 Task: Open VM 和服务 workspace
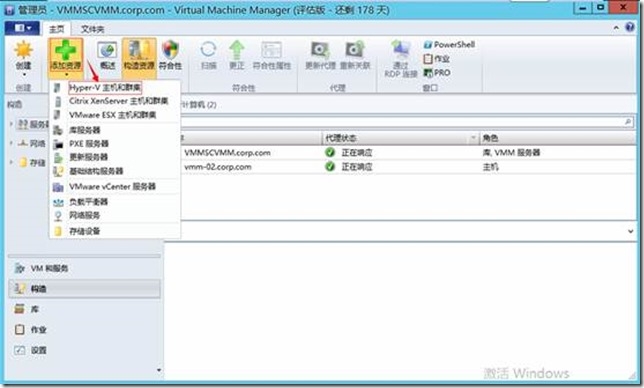[x=84, y=268]
